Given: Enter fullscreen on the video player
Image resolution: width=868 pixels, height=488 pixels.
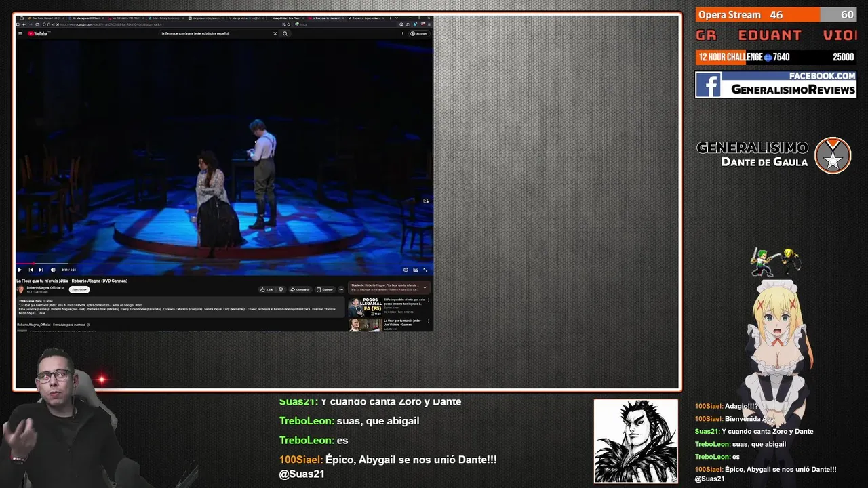Looking at the screenshot, I should [425, 270].
